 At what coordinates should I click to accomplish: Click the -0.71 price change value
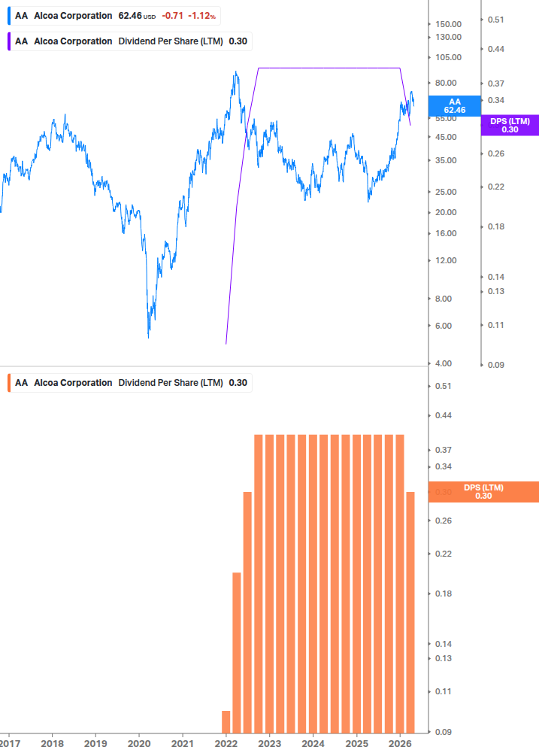pyautogui.click(x=172, y=16)
